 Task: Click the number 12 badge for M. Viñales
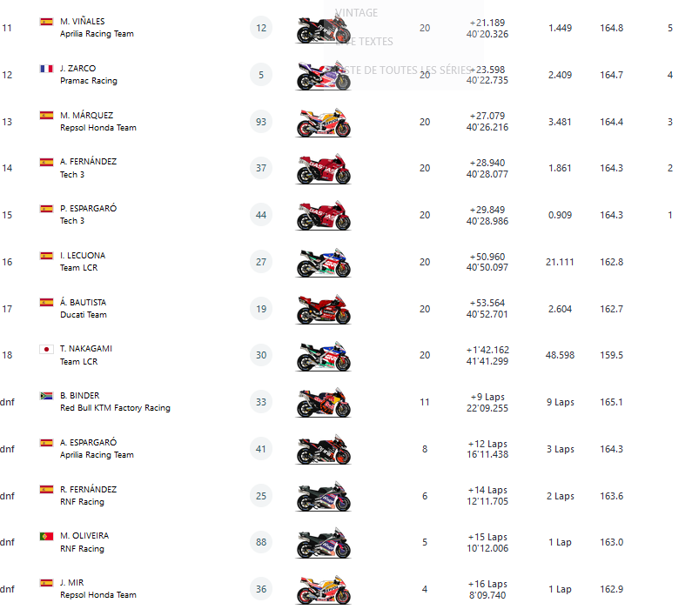coord(261,28)
